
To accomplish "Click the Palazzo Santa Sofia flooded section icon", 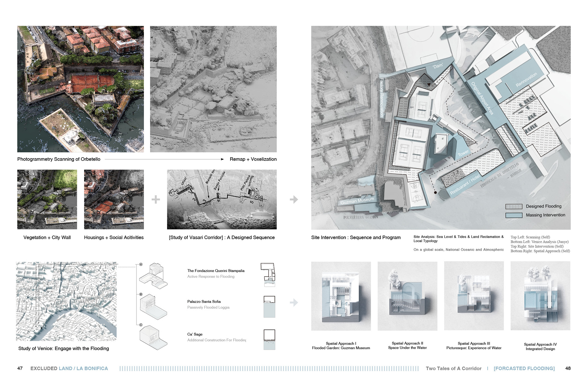I will (x=269, y=307).
